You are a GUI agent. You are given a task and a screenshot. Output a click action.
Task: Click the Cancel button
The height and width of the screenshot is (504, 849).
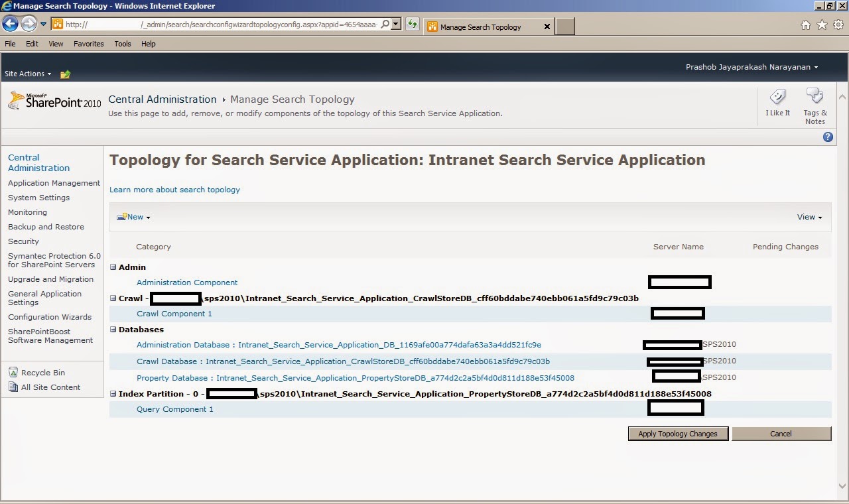point(781,434)
